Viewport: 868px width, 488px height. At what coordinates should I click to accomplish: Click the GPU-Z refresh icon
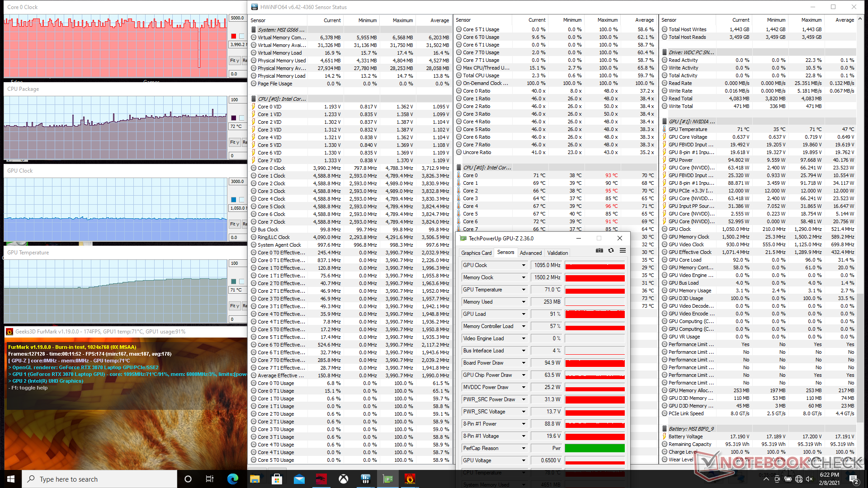coord(611,251)
